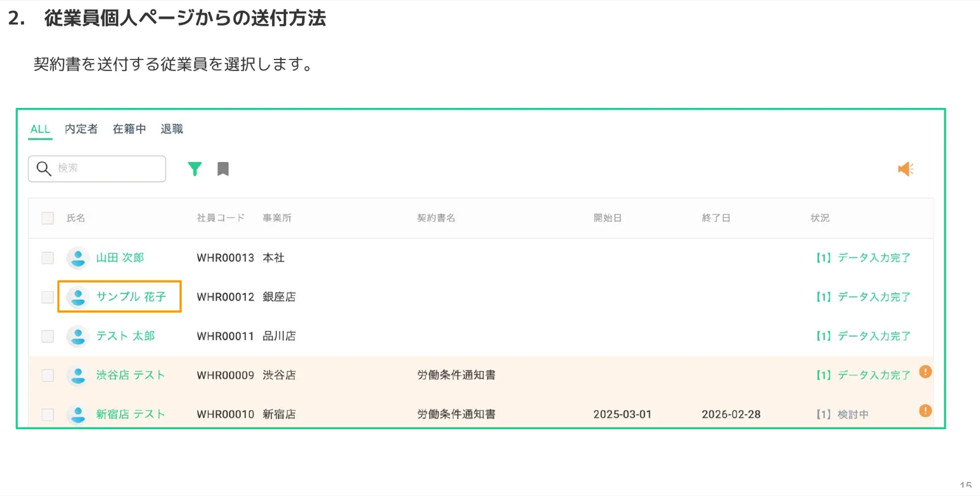980x496 pixels.
Task: Click orange warning icon in WHR00010 row
Action: [925, 411]
